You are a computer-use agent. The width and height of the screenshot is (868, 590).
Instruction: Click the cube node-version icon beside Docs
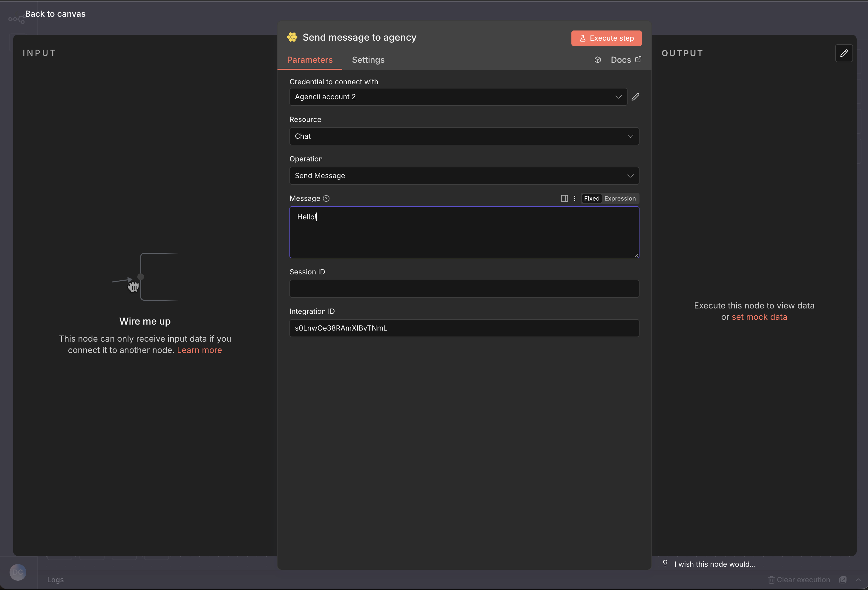[x=597, y=59]
